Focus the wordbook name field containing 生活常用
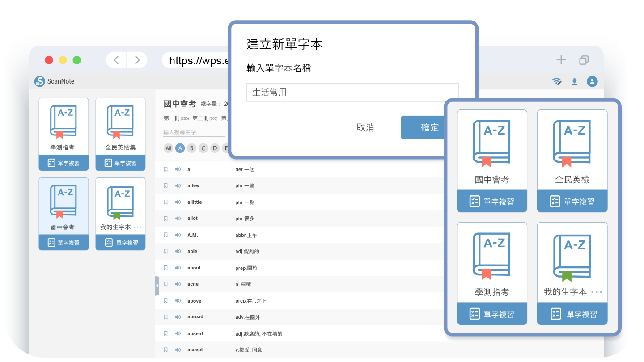The width and height of the screenshot is (644, 362). tap(352, 93)
